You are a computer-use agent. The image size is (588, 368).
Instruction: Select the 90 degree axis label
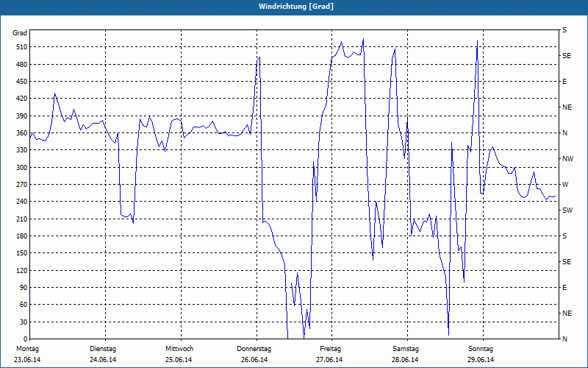[24, 288]
